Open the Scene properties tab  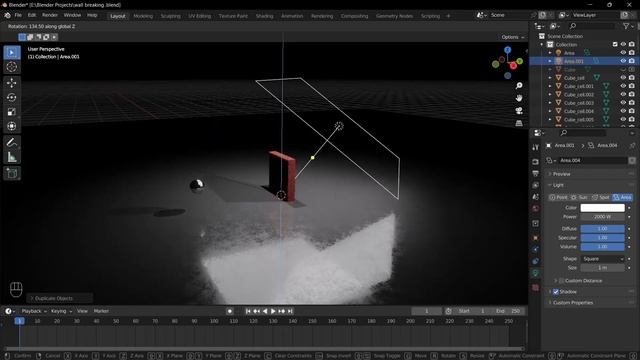coord(536,197)
